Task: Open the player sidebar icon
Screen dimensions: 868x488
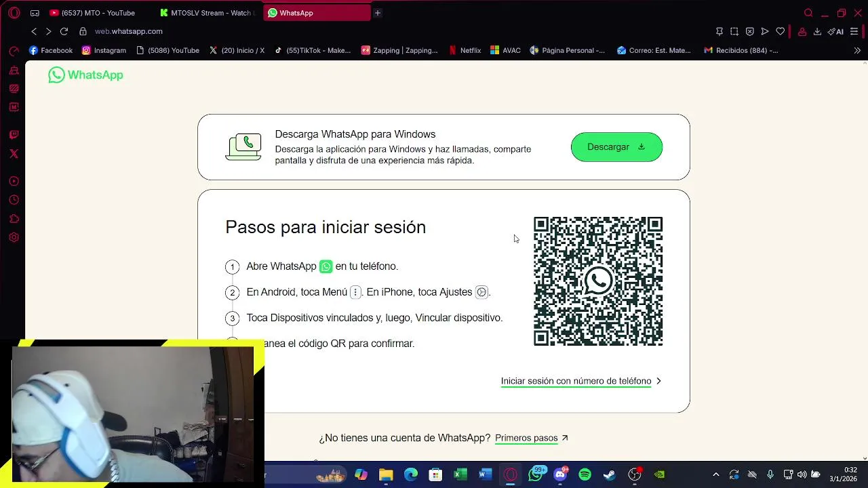Action: [x=14, y=181]
